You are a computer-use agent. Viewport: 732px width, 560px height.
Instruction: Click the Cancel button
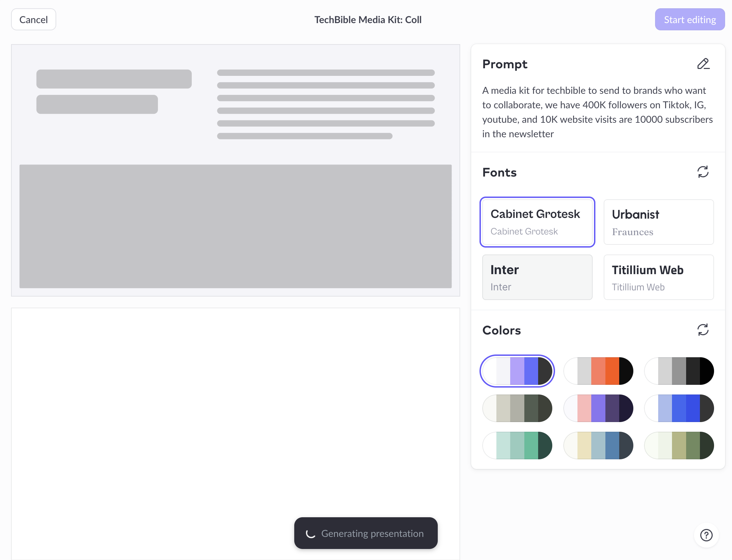click(x=33, y=20)
